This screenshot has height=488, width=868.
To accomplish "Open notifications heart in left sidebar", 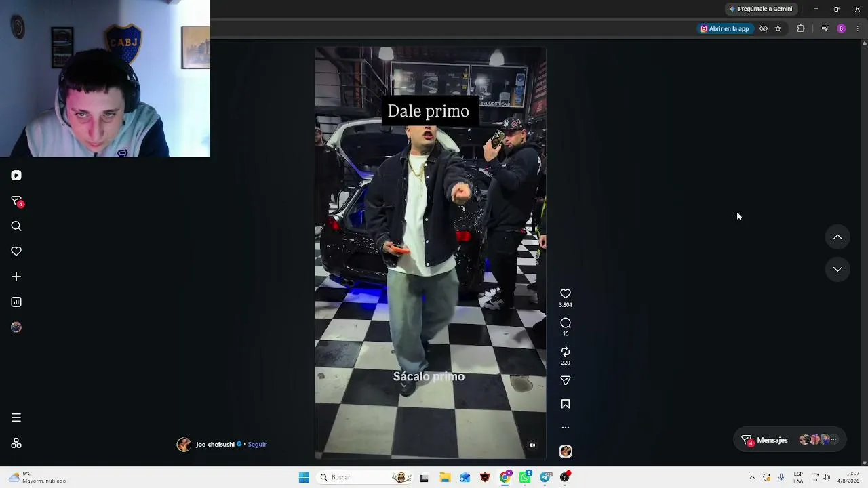I will [16, 251].
